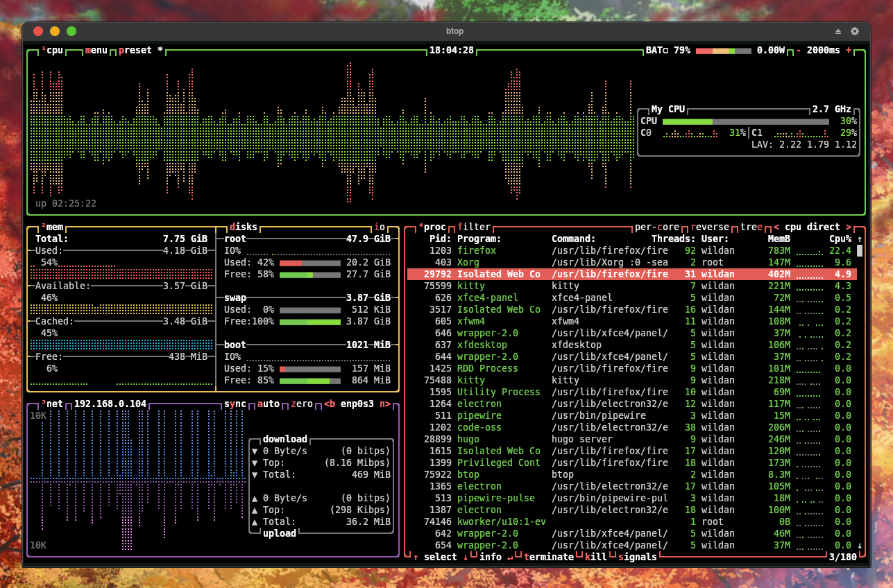Toggle the cpu box label
The width and height of the screenshot is (893, 588).
coord(52,50)
